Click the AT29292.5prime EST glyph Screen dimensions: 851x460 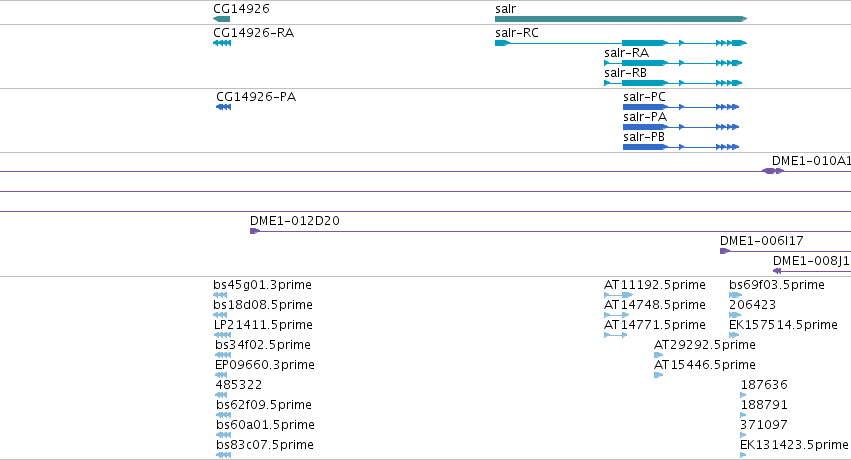[x=658, y=355]
